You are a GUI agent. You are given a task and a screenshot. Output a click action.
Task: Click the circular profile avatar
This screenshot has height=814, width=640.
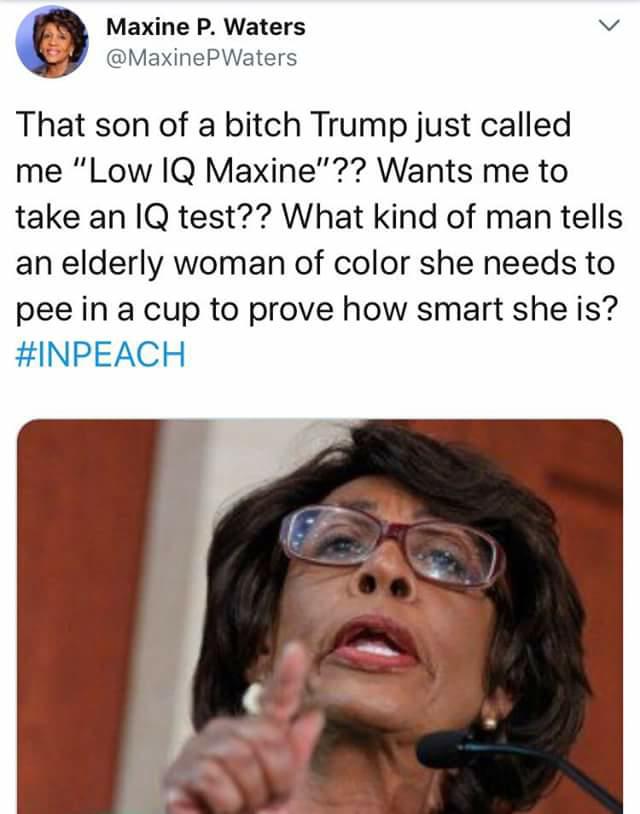[52, 42]
